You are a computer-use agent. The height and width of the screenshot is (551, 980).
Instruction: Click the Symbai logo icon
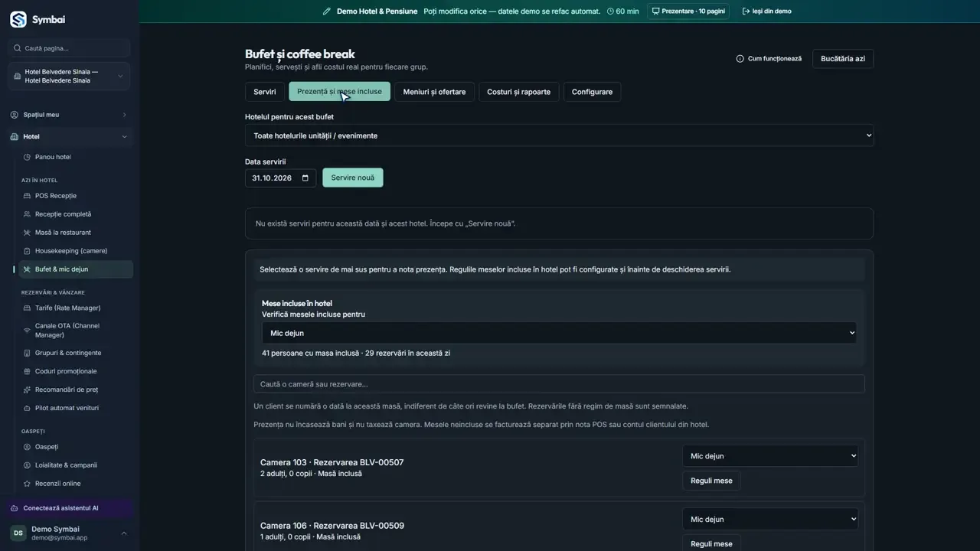point(18,20)
